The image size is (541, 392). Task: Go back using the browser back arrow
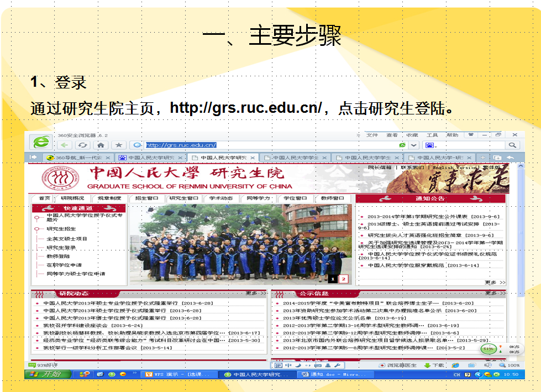[x=65, y=145]
